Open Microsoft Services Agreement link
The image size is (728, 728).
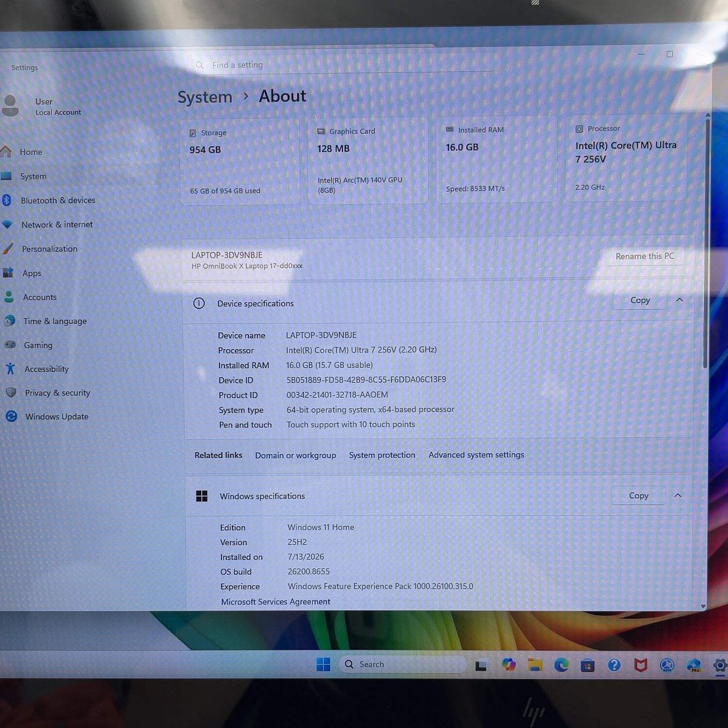tap(276, 601)
